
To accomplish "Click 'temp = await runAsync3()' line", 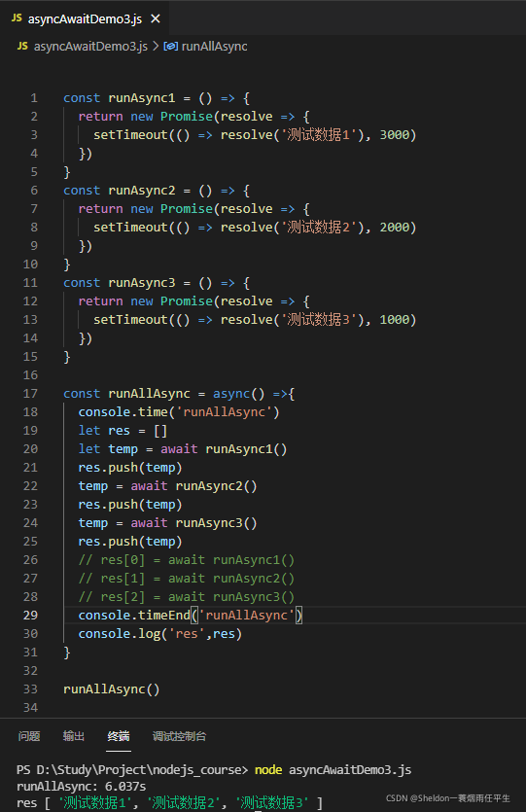I will tap(168, 523).
